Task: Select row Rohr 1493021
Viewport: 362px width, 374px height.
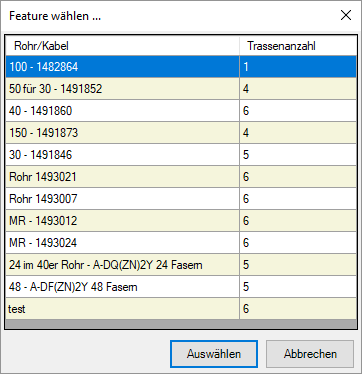Action: point(181,177)
